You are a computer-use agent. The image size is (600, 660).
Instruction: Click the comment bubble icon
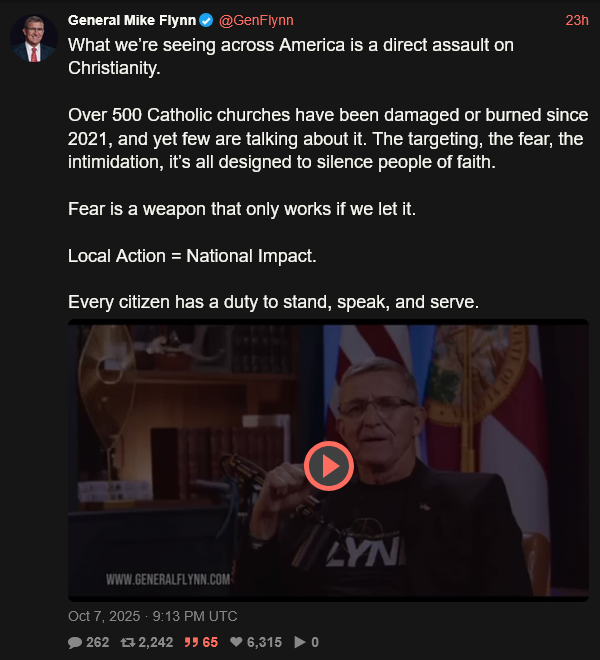75,642
